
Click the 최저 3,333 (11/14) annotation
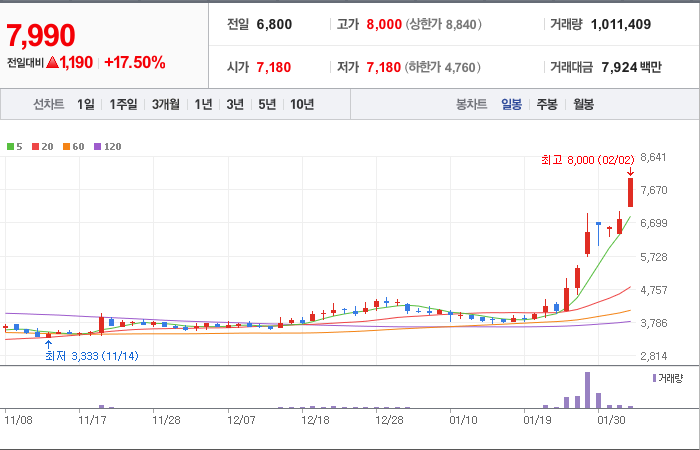coord(92,356)
